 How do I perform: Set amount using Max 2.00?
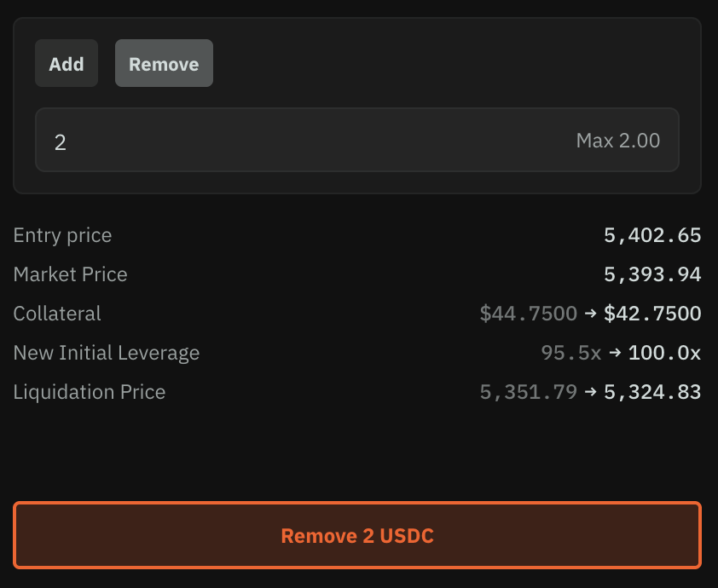(x=617, y=141)
